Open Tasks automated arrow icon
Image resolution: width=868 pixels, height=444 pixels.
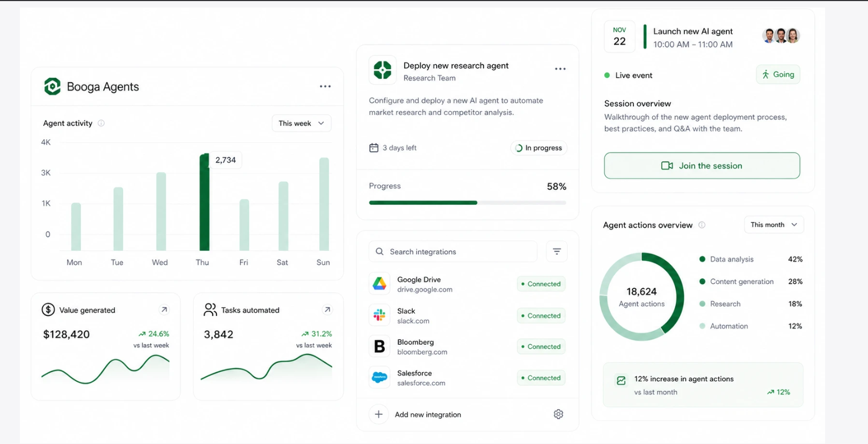click(x=327, y=309)
